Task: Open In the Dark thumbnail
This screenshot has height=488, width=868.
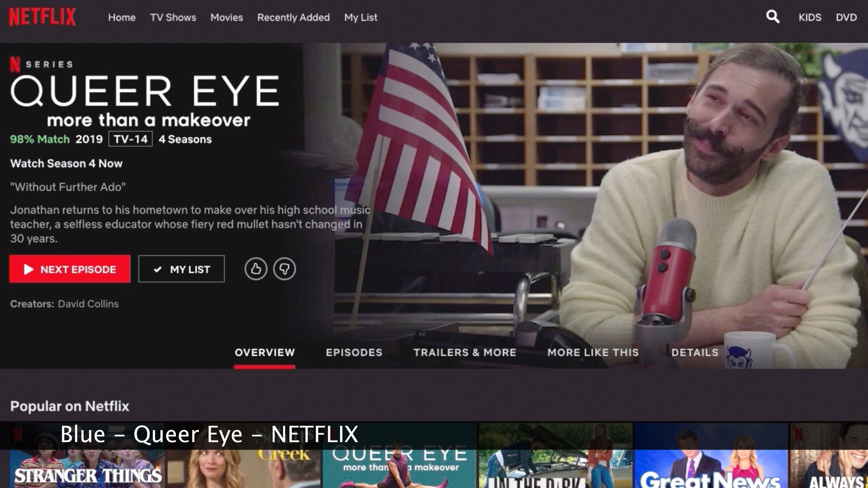Action: [x=556, y=455]
